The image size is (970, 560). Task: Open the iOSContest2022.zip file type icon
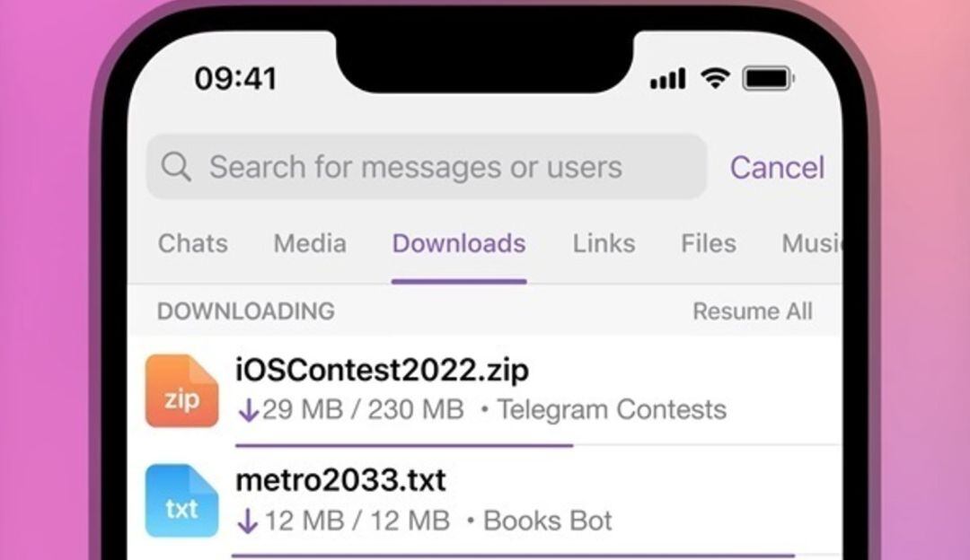pyautogui.click(x=181, y=390)
